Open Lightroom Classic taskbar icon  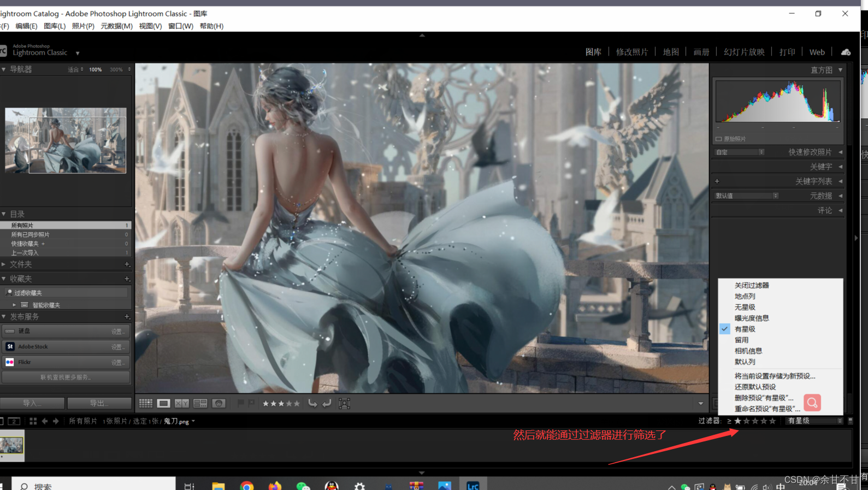point(473,485)
